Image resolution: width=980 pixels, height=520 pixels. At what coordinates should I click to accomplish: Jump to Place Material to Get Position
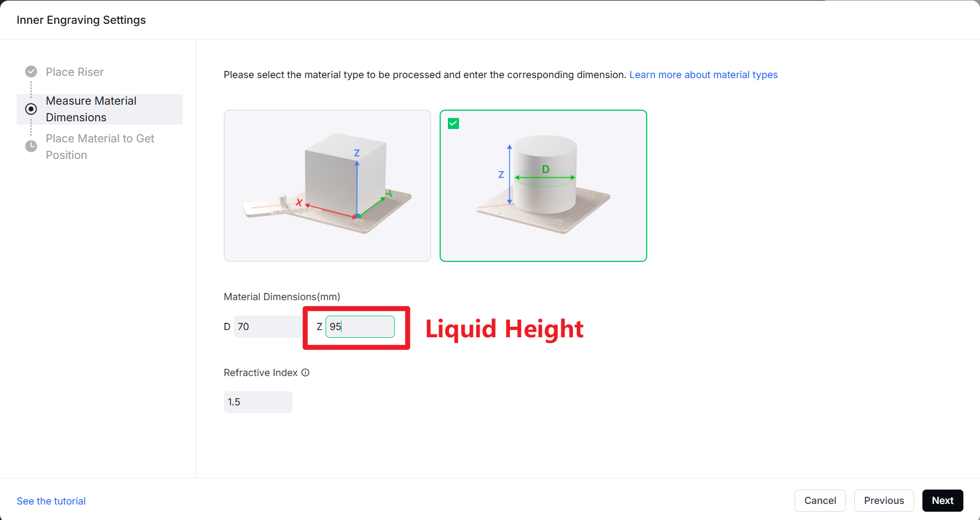pos(100,147)
